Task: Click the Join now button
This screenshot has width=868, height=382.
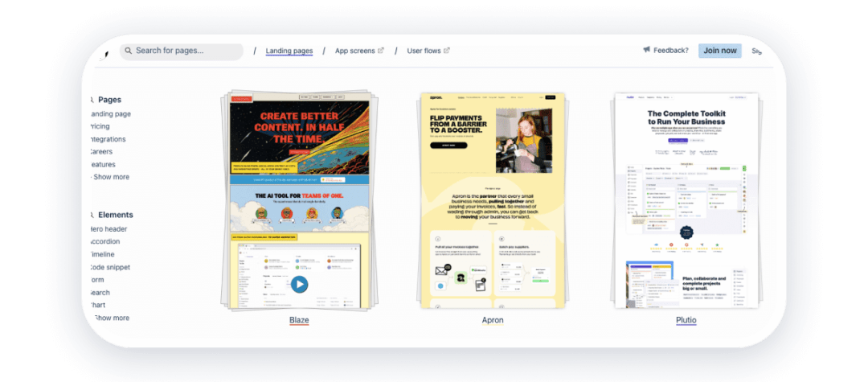Action: coord(719,51)
